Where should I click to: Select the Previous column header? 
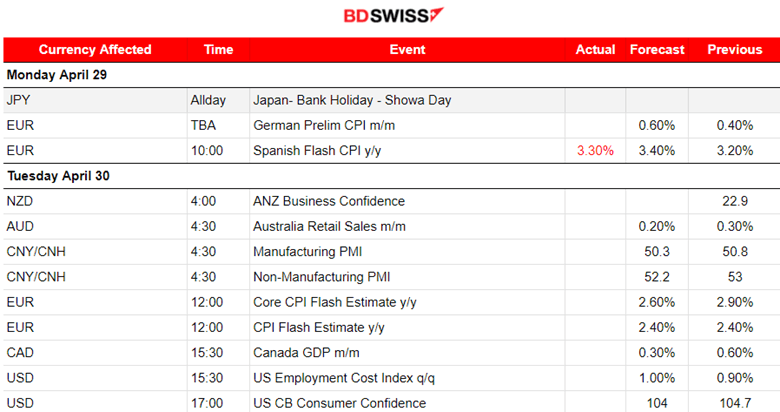pos(735,49)
